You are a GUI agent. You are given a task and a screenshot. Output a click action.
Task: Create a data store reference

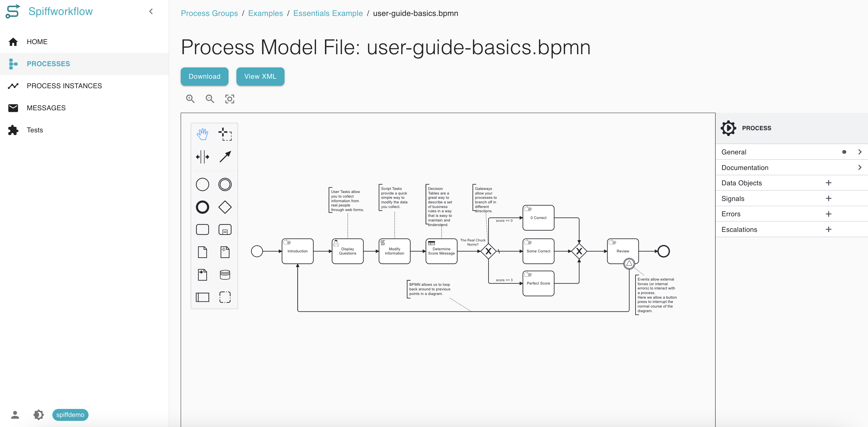(225, 275)
